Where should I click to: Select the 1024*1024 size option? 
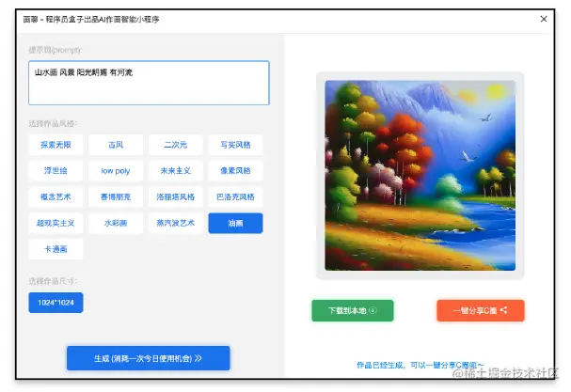click(56, 303)
